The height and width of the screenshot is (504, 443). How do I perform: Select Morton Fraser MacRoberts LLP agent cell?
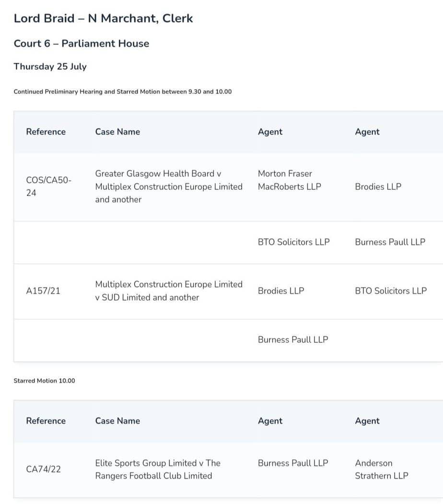[x=290, y=180]
